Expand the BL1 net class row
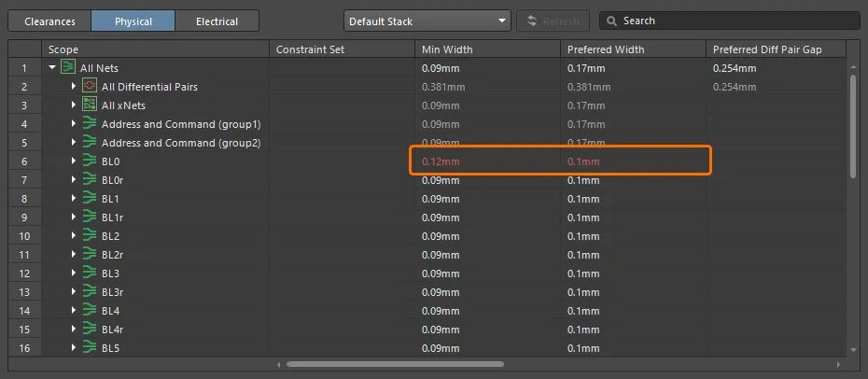This screenshot has width=868, height=379. point(74,199)
